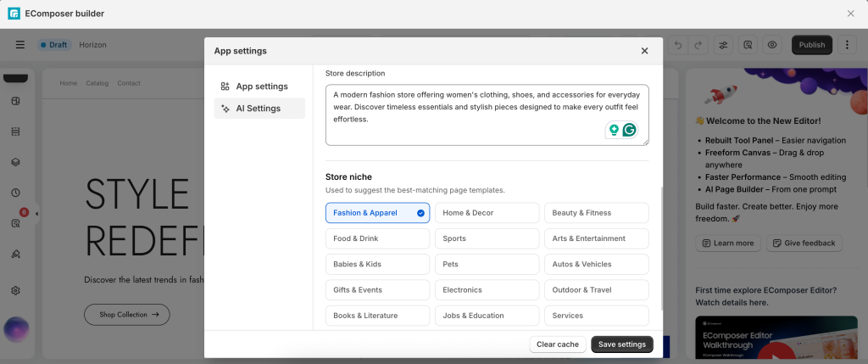Choose the Outdoor & Travel niche
The image size is (868, 364).
coord(596,290)
